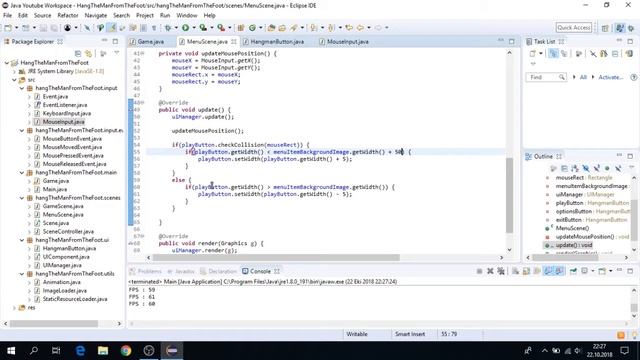Click the External Tools run icon
Viewport: 640px width, 360px height.
tap(221, 28)
